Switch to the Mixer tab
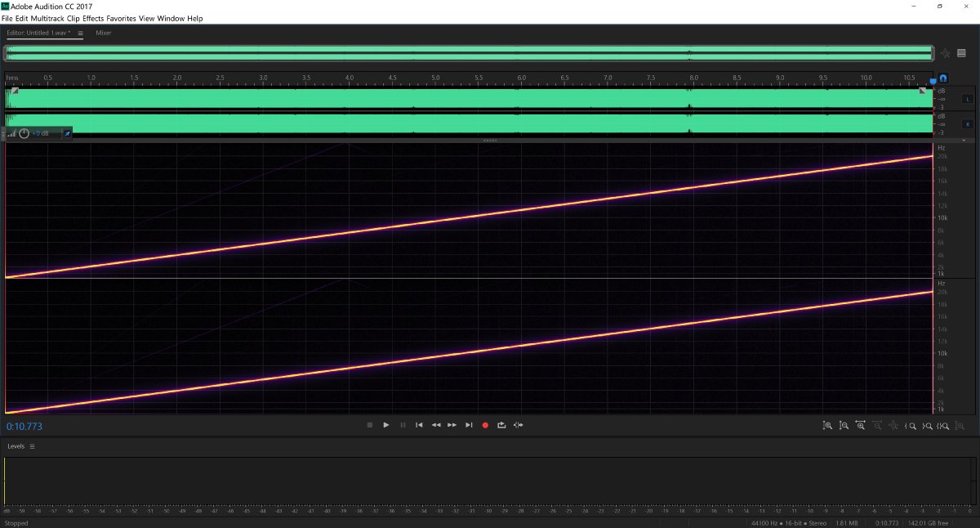 (x=104, y=34)
